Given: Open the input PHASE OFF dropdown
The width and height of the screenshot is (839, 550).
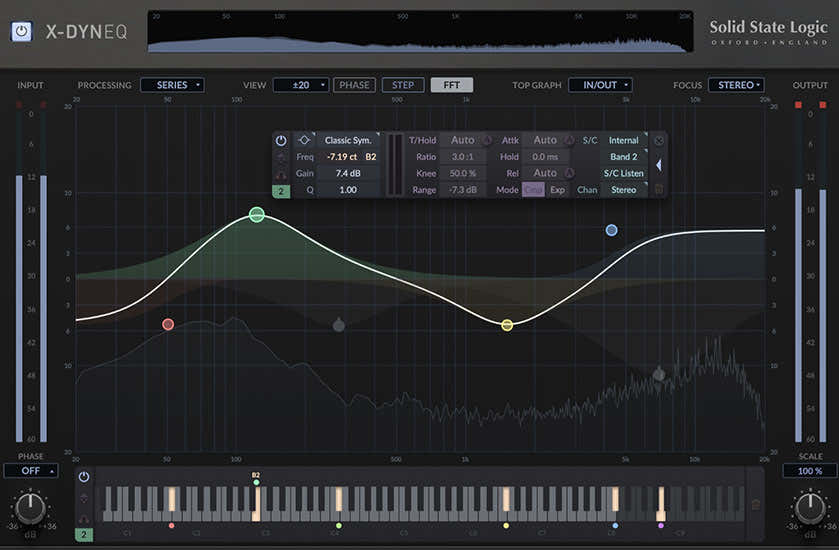Looking at the screenshot, I should click(x=31, y=471).
